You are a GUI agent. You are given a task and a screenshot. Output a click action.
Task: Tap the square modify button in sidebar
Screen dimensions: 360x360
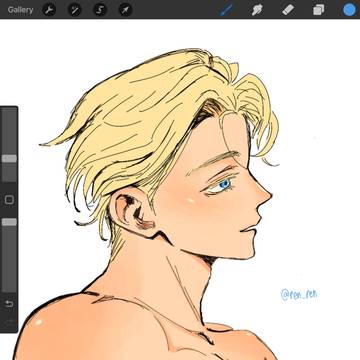9,200
